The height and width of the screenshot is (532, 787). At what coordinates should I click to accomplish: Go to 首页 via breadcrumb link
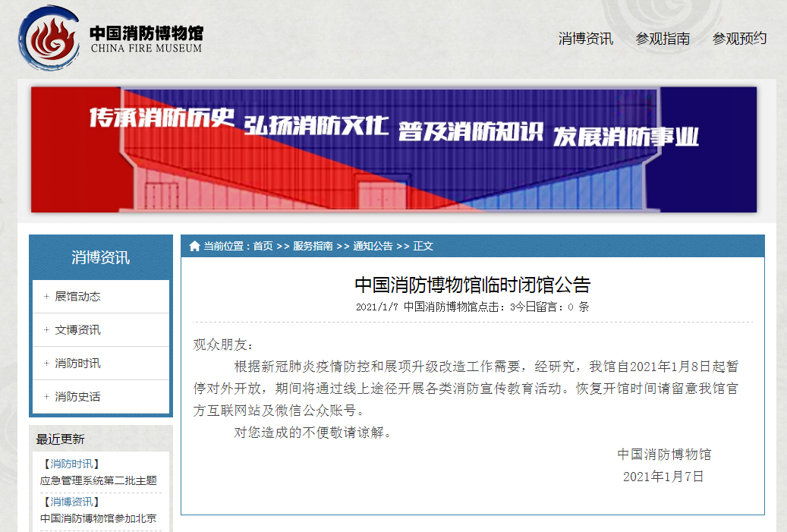click(x=263, y=246)
